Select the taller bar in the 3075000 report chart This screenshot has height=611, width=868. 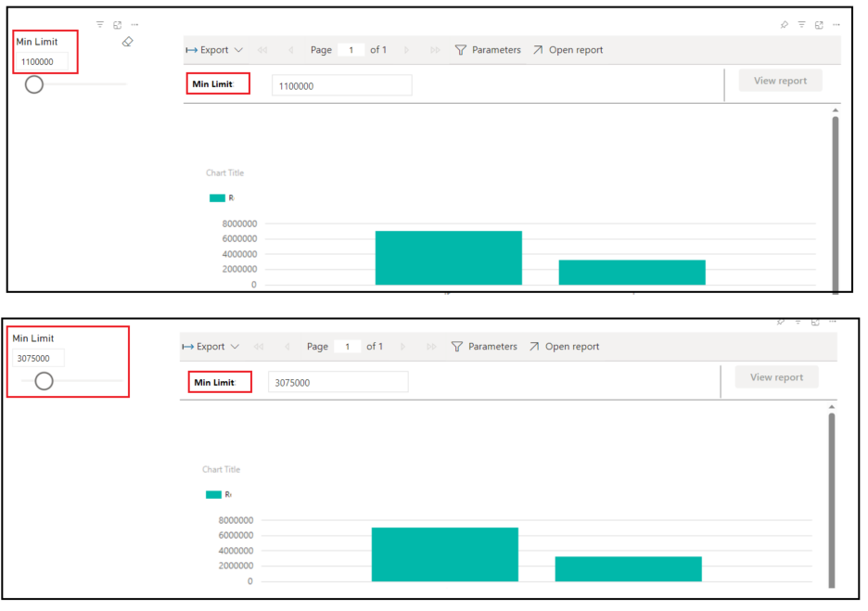coord(444,554)
